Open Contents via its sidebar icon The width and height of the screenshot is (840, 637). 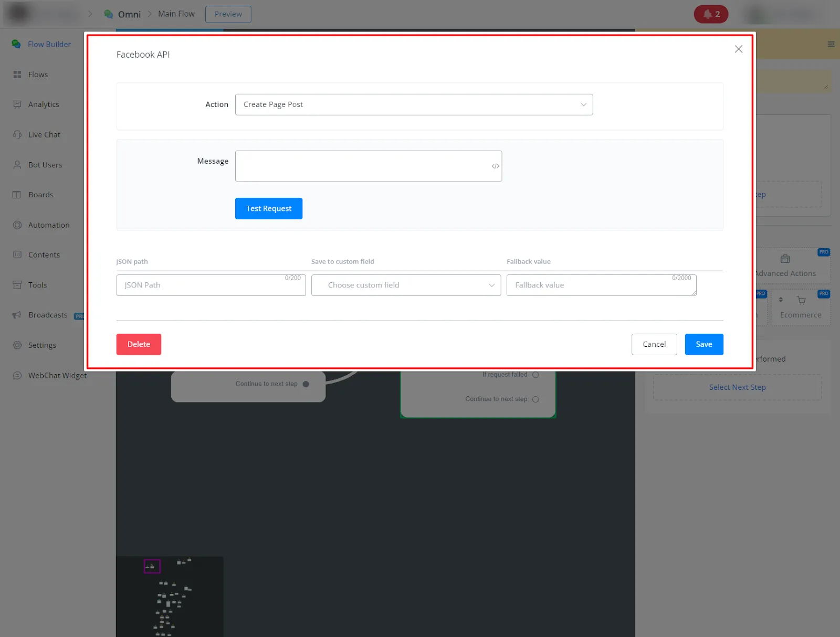[17, 255]
